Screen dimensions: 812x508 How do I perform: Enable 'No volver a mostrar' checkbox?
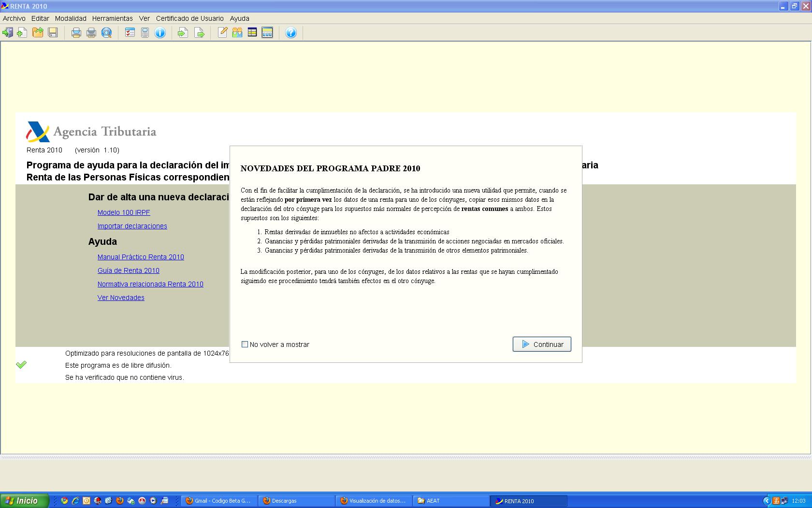(x=245, y=344)
